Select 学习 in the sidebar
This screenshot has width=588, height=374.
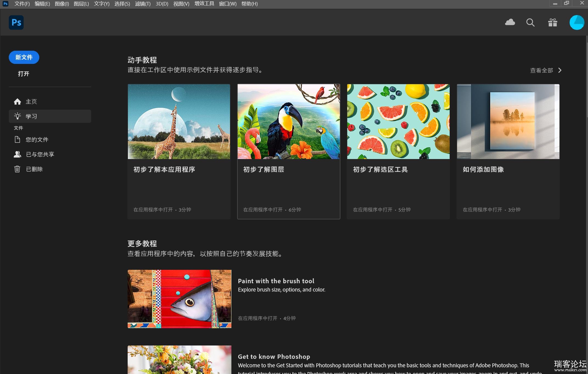50,116
